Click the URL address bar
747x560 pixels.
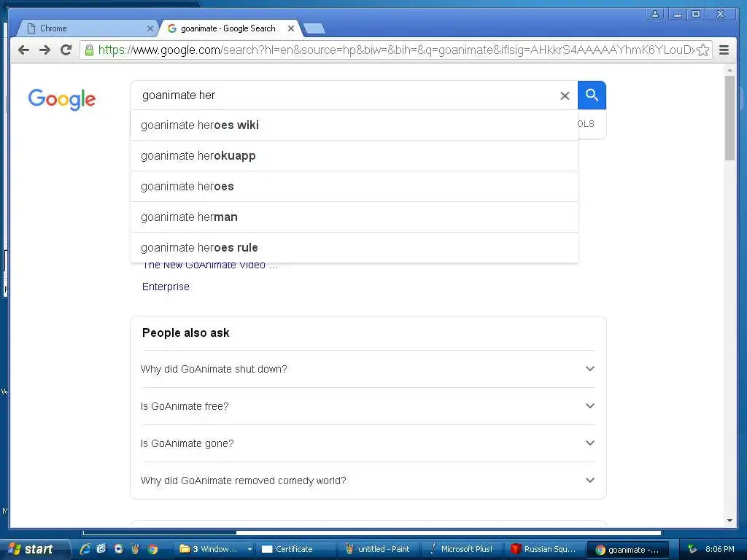tap(395, 50)
